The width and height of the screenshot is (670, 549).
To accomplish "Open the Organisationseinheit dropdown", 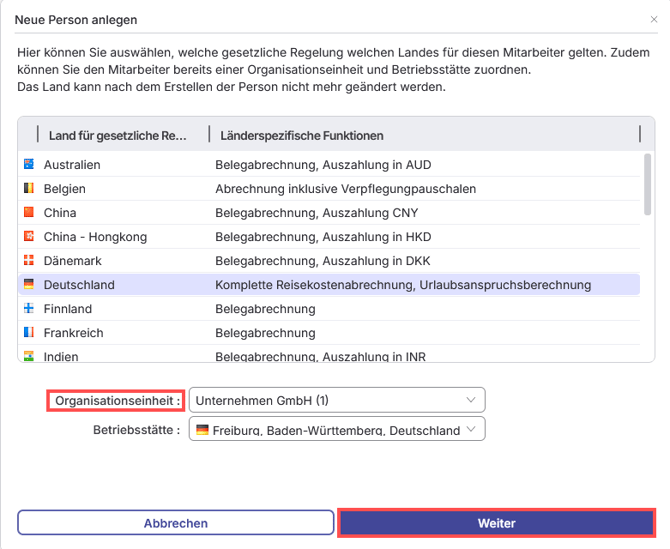I will click(x=336, y=400).
